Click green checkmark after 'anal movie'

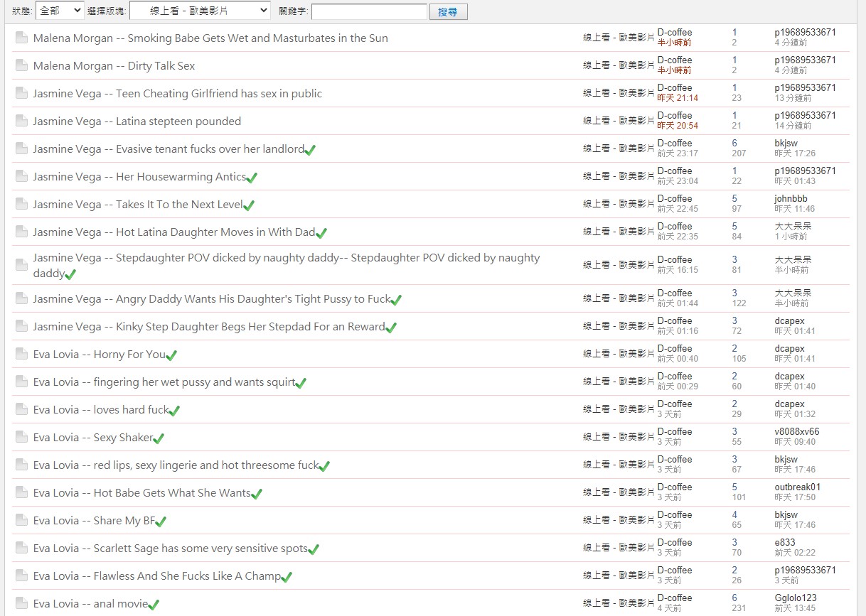click(154, 605)
